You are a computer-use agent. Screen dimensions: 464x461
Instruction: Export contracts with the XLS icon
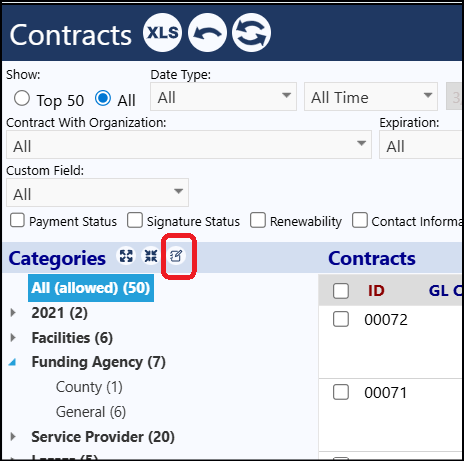click(x=162, y=33)
